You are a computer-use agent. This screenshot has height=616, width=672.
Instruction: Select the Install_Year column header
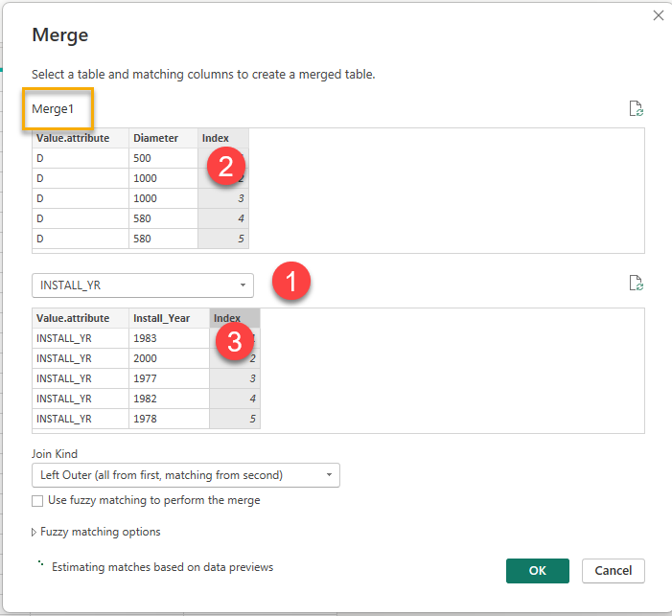pos(169,318)
